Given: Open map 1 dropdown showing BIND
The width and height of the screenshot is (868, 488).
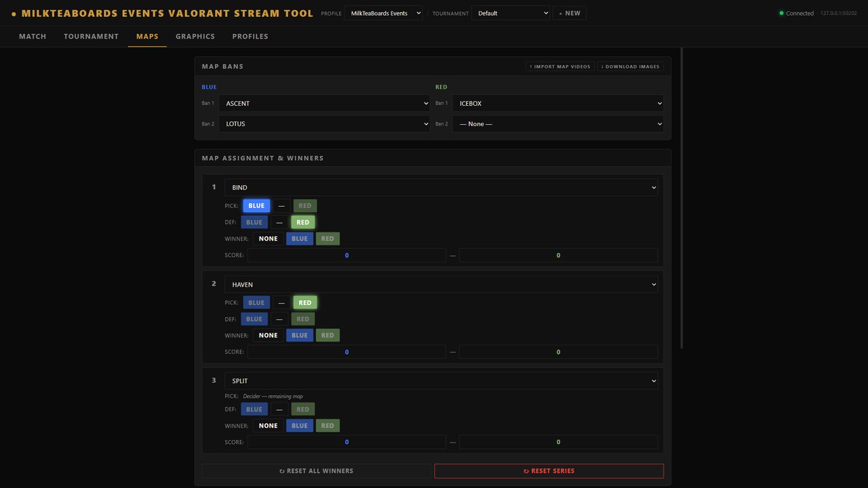Looking at the screenshot, I should (441, 187).
